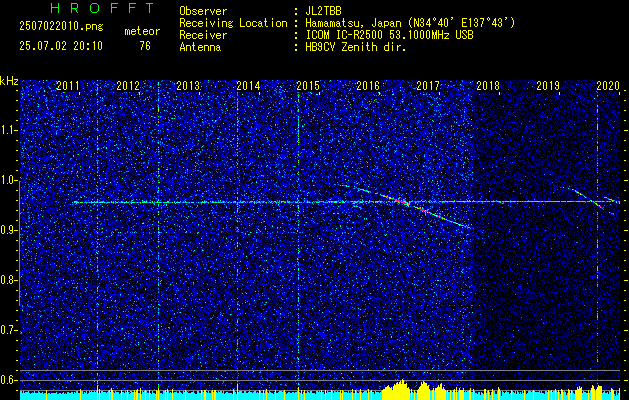Click the 2018 time marker
This screenshot has width=629, height=400.
coord(488,86)
